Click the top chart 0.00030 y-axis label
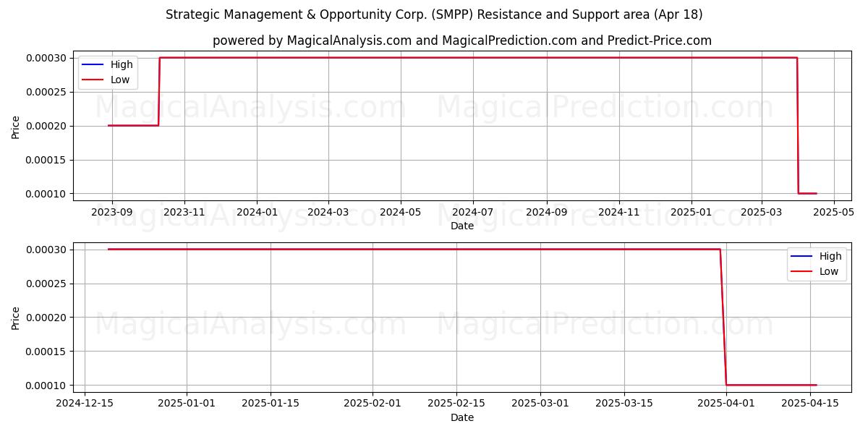Viewport: 868px width, 434px height. [x=46, y=58]
